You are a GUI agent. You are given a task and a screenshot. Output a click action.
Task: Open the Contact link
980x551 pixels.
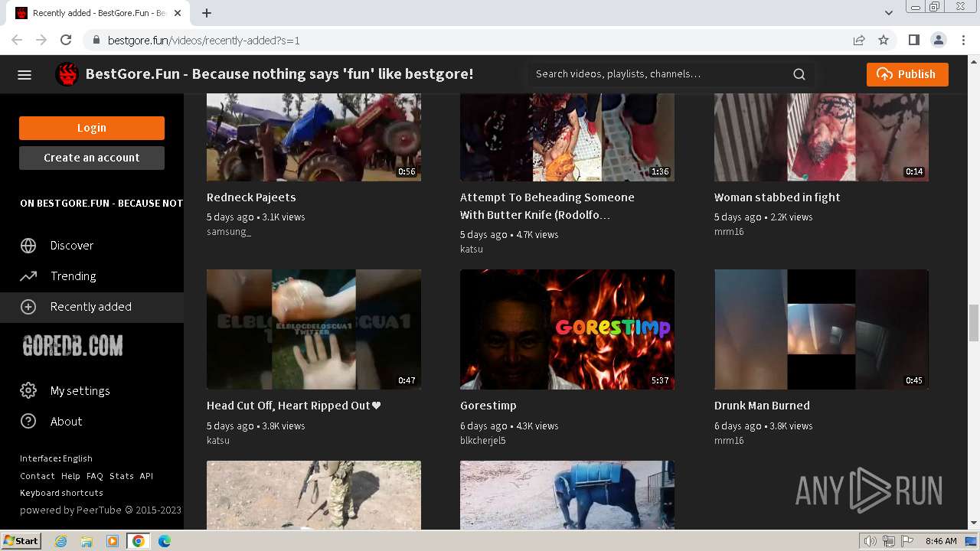38,476
